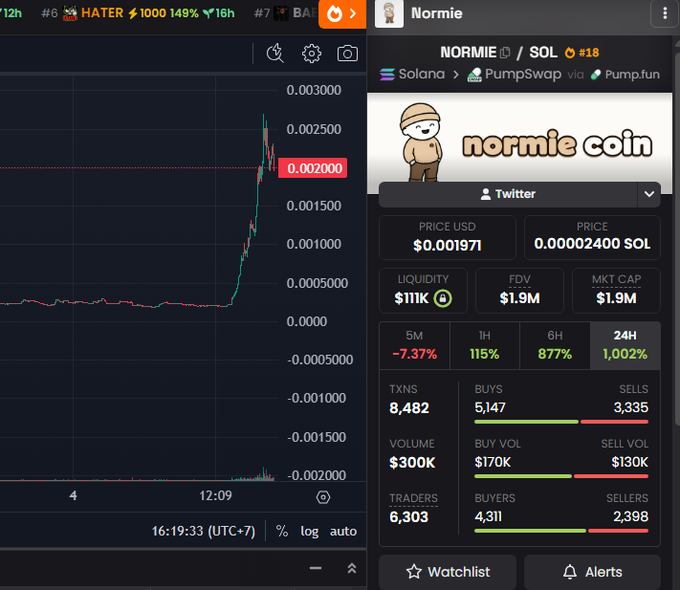Open chart settings gear icon
680x590 pixels.
[x=311, y=53]
